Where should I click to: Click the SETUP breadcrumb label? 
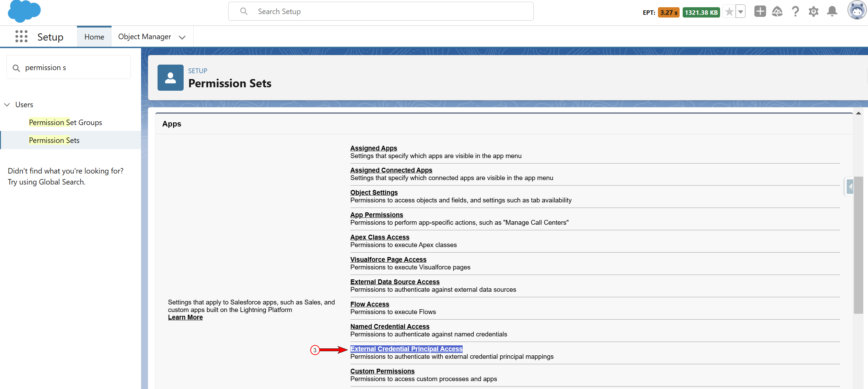click(197, 71)
